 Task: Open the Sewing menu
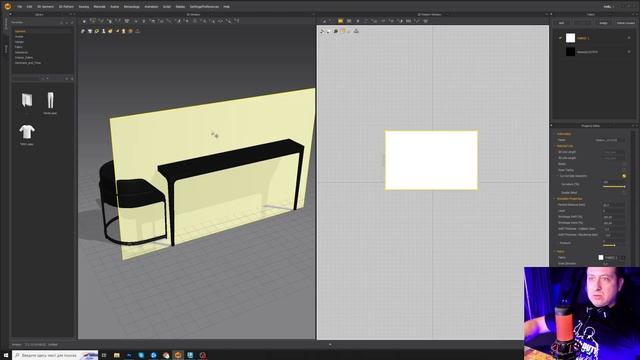(x=84, y=7)
